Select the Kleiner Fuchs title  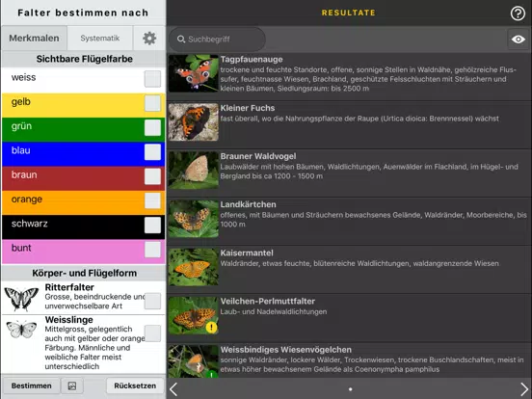(248, 108)
